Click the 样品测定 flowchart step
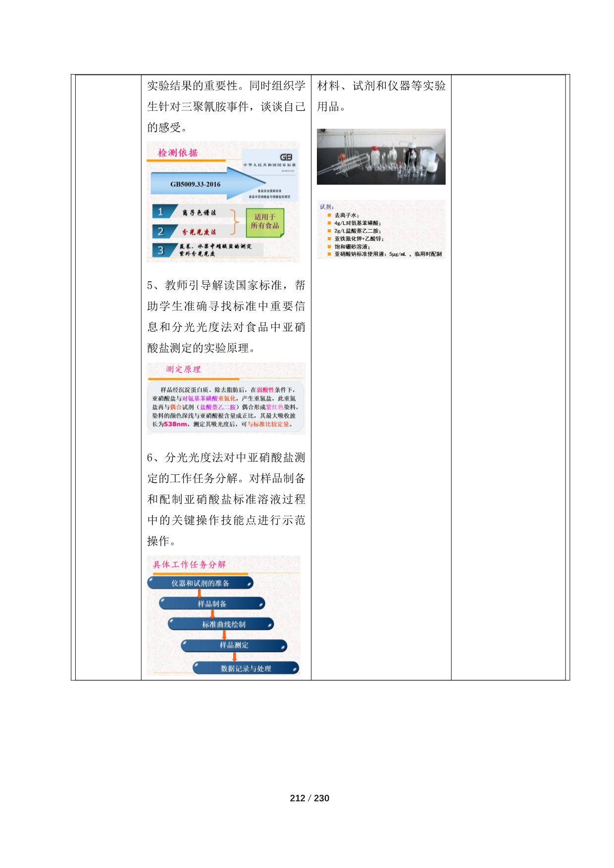614x868 pixels. pos(234,645)
